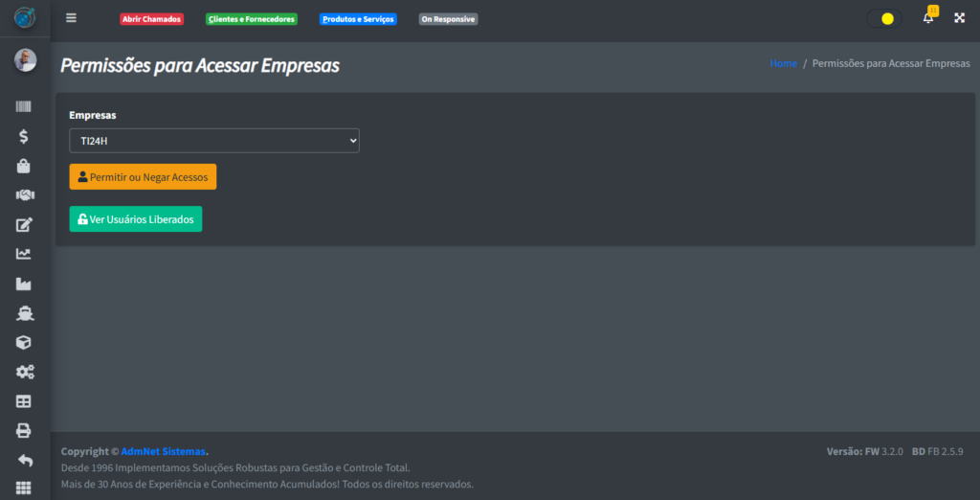Follow the Home breadcrumb link
Image resolution: width=980 pixels, height=500 pixels.
783,63
